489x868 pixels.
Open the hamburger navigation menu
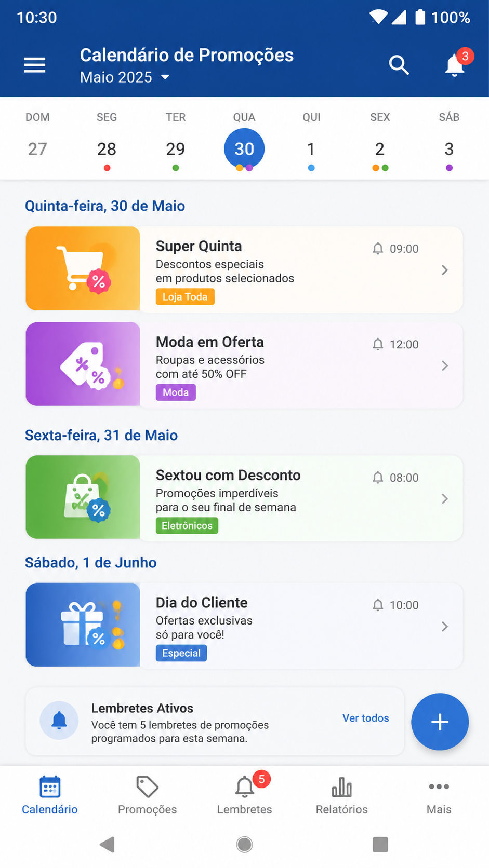[35, 65]
